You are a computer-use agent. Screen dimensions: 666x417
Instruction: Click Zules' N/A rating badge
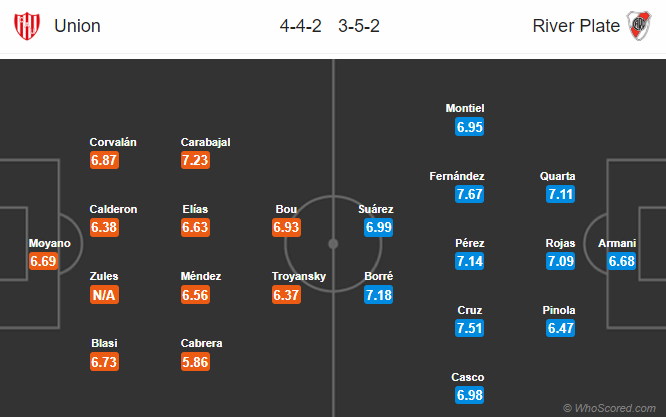pos(104,295)
